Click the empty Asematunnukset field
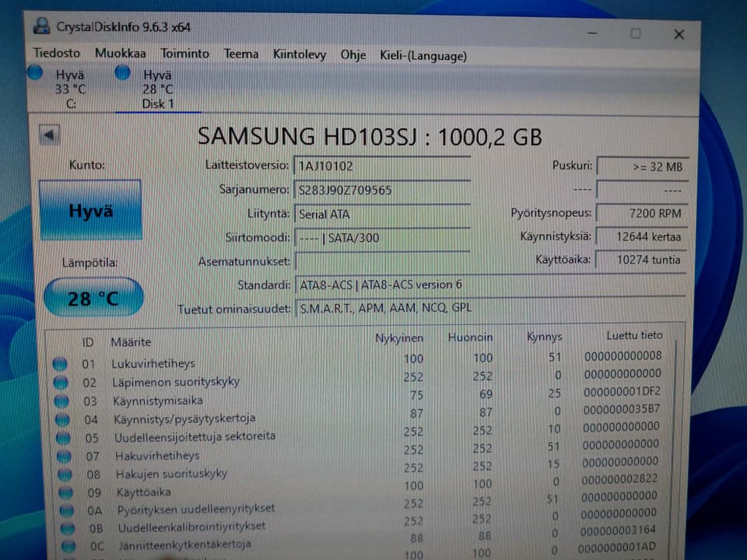Viewport: 747px width, 560px height. point(382,261)
